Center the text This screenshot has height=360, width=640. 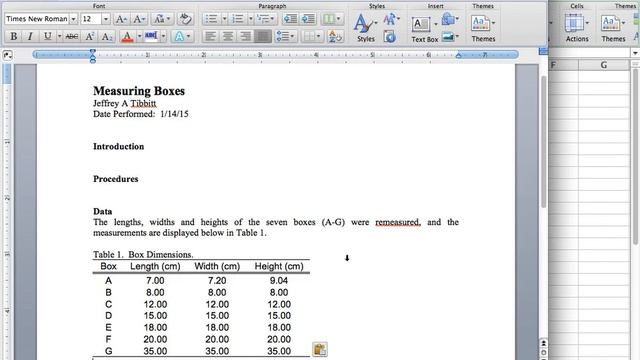pyautogui.click(x=228, y=37)
